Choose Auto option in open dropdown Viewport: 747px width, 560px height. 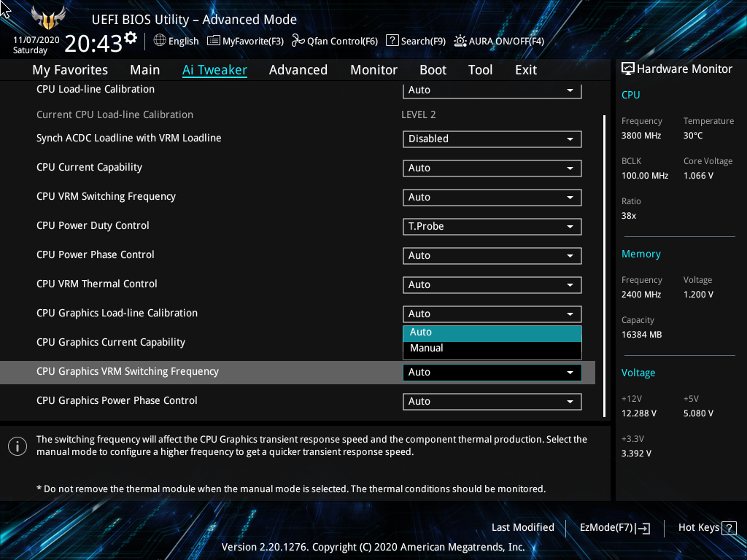[x=492, y=332]
